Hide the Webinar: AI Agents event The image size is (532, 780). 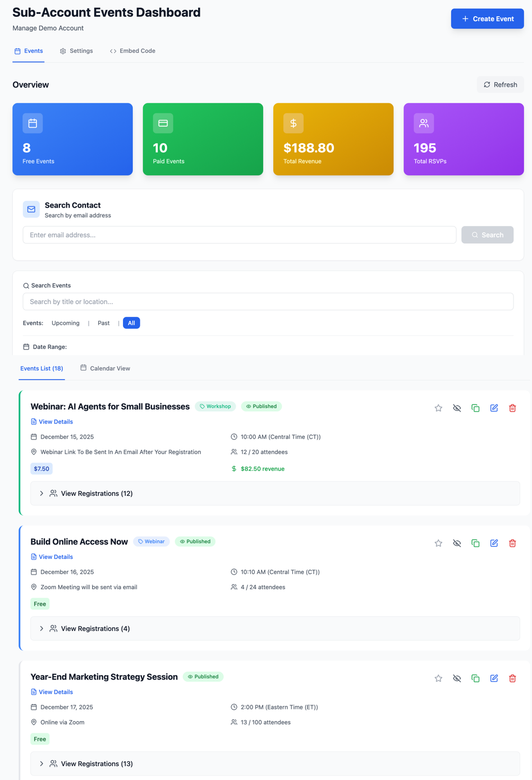click(457, 408)
